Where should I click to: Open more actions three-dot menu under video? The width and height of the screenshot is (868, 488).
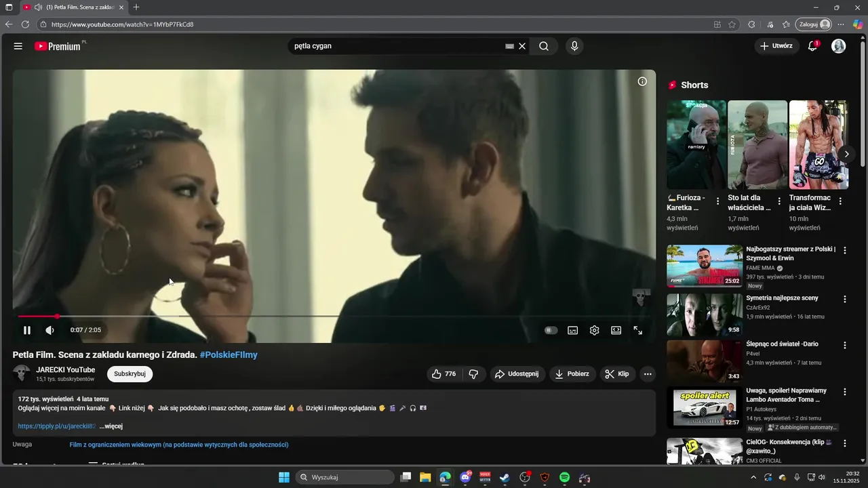648,374
